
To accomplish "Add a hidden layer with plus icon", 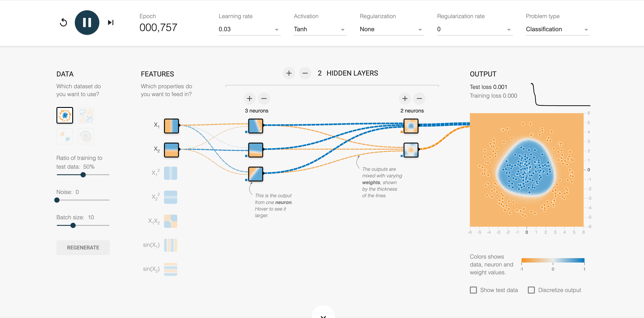I will (x=289, y=73).
